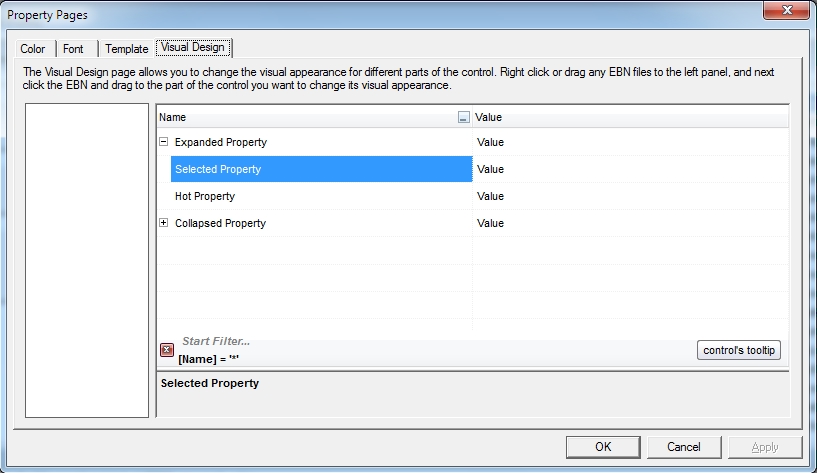Click the Cancel button

(684, 447)
